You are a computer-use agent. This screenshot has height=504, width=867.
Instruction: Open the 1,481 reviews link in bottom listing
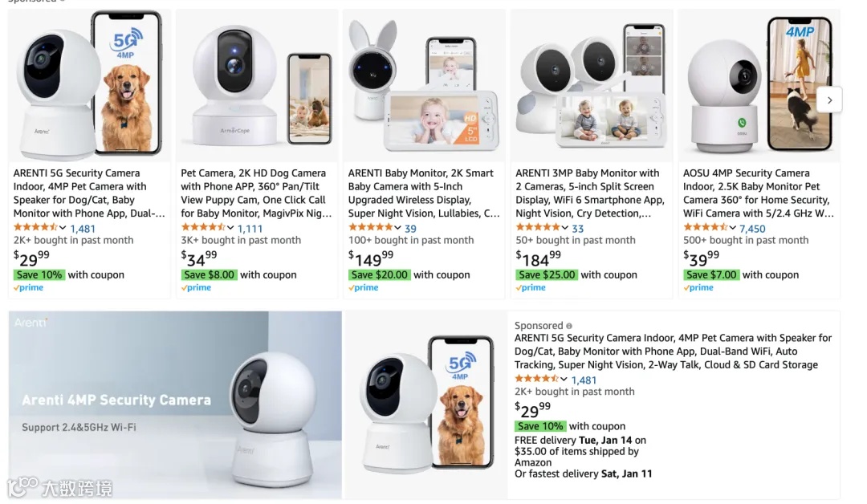584,380
